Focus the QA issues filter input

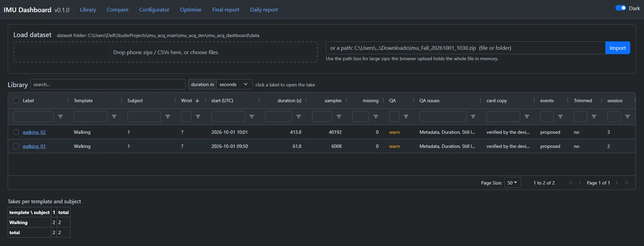pos(443,117)
